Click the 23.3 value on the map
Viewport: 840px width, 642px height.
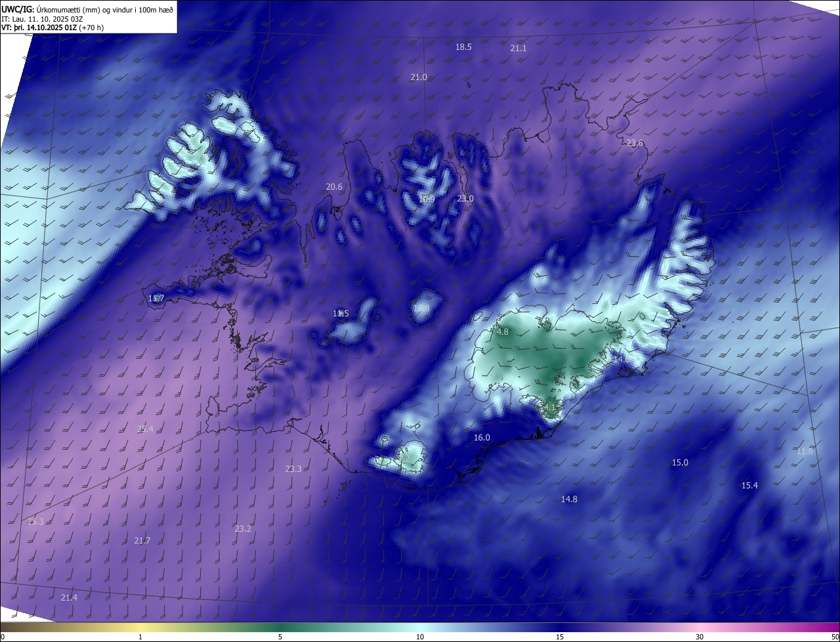293,469
